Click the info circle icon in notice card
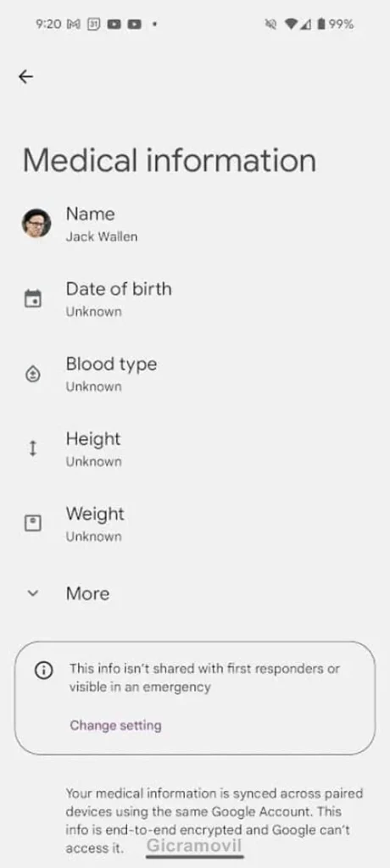The height and width of the screenshot is (868, 390). (x=44, y=670)
